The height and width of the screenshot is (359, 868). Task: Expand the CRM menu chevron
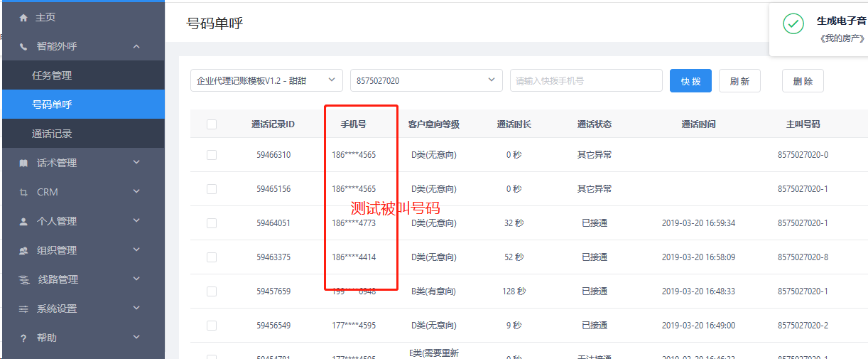point(136,192)
